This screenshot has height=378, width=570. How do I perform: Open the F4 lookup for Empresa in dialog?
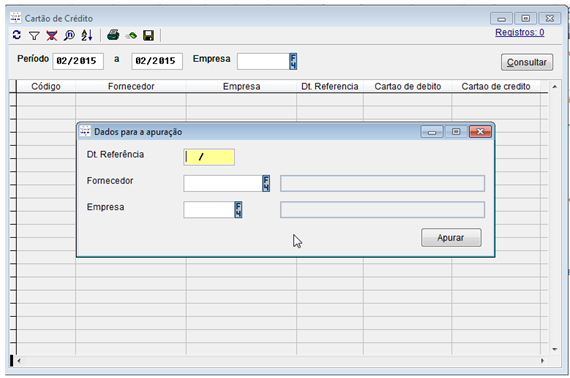point(238,209)
